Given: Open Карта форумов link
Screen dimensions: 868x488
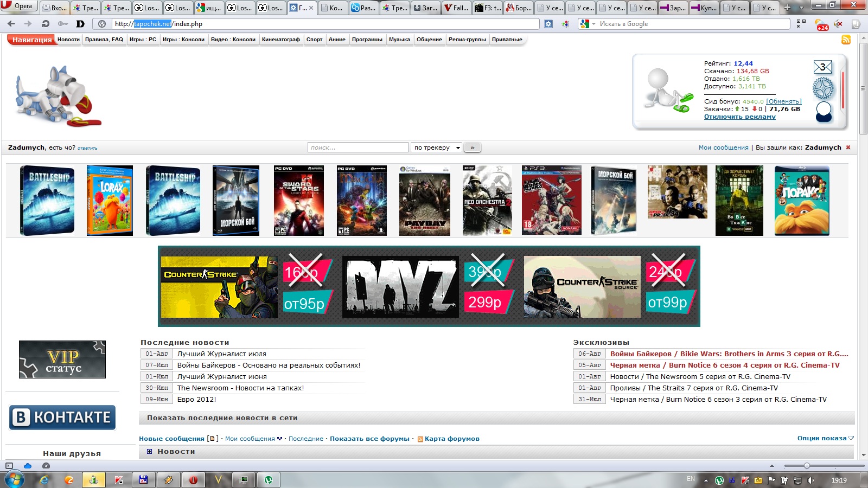Looking at the screenshot, I should [452, 439].
